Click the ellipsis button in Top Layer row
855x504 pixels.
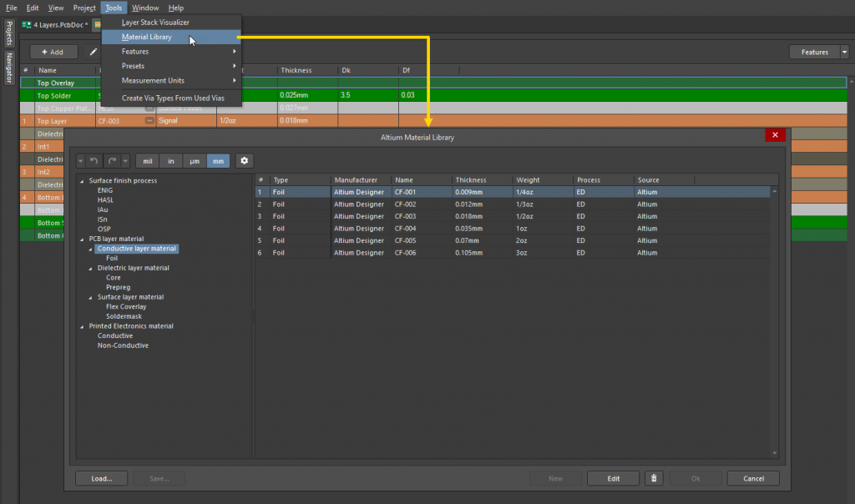pos(149,120)
